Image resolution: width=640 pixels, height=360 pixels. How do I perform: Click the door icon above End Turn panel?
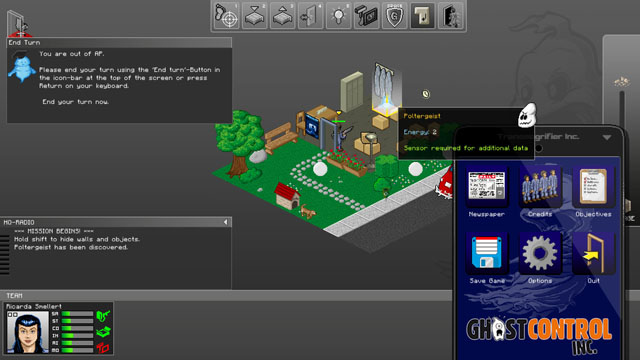pos(18,24)
